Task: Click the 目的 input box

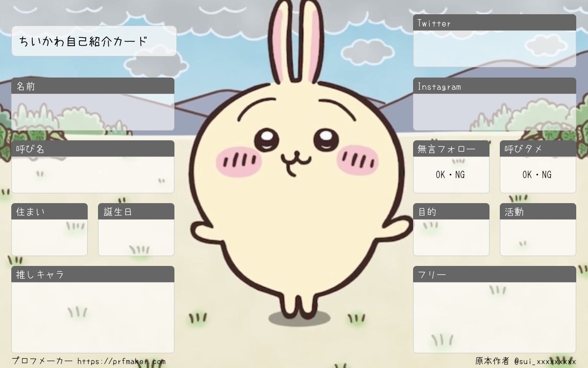Action: [x=451, y=237]
